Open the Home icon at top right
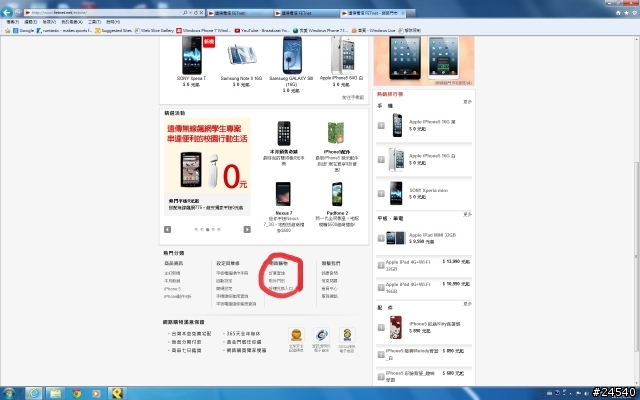Screen dimensions: 640x400 click(x=618, y=13)
